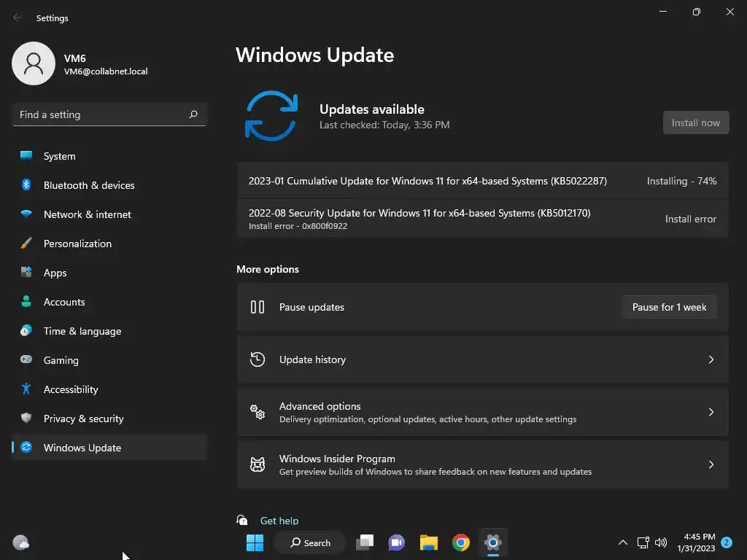Click the Last checked: Today, 3:36 PM text
Screen dimensions: 747x560
(x=384, y=125)
